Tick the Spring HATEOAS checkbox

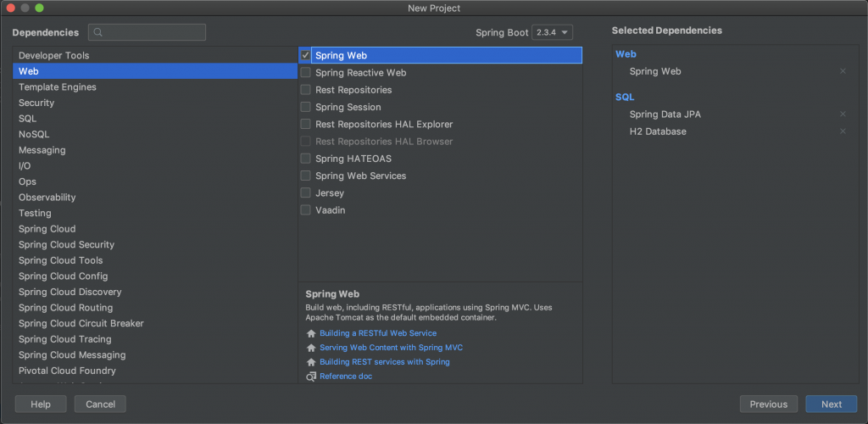click(305, 159)
